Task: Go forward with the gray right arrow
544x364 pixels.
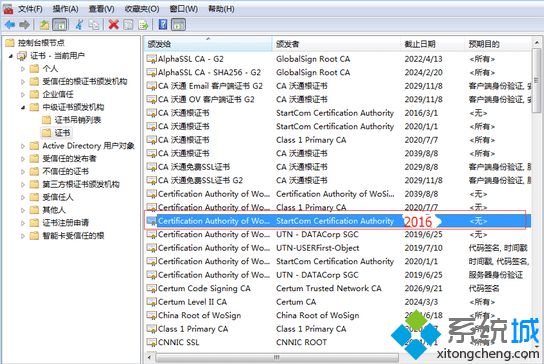Action: click(24, 25)
